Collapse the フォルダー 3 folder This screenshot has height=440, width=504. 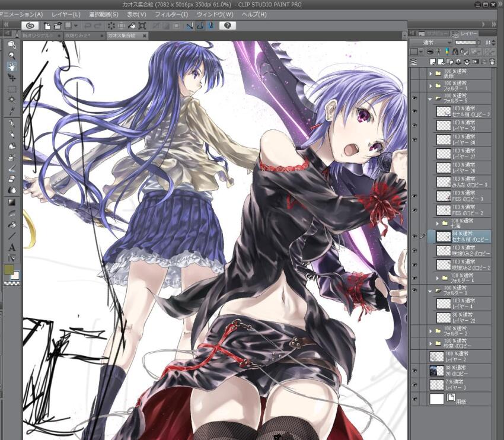(430, 291)
